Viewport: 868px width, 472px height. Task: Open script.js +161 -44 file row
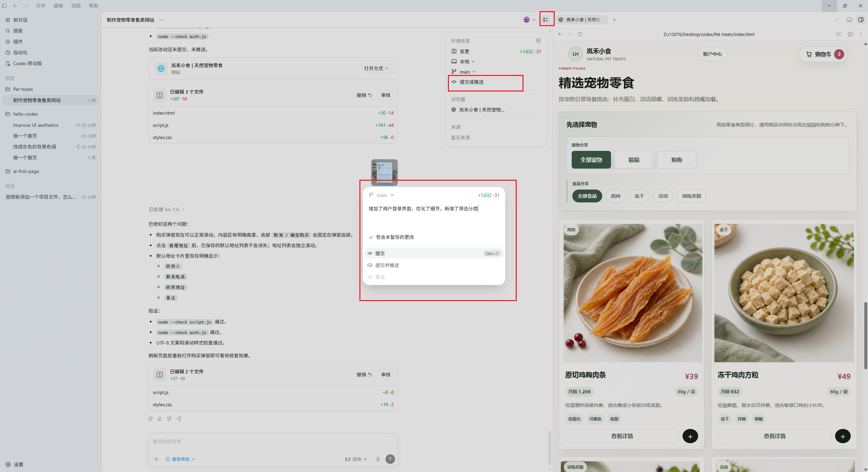[x=273, y=125]
